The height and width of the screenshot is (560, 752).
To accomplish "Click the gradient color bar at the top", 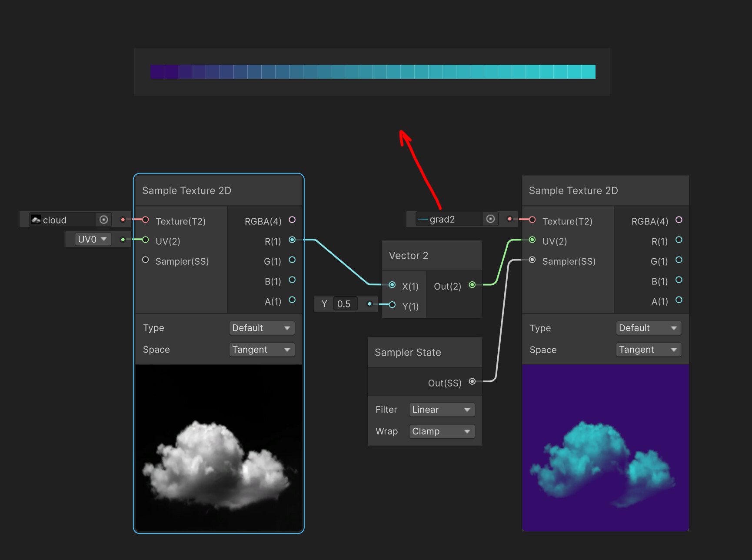I will click(372, 71).
